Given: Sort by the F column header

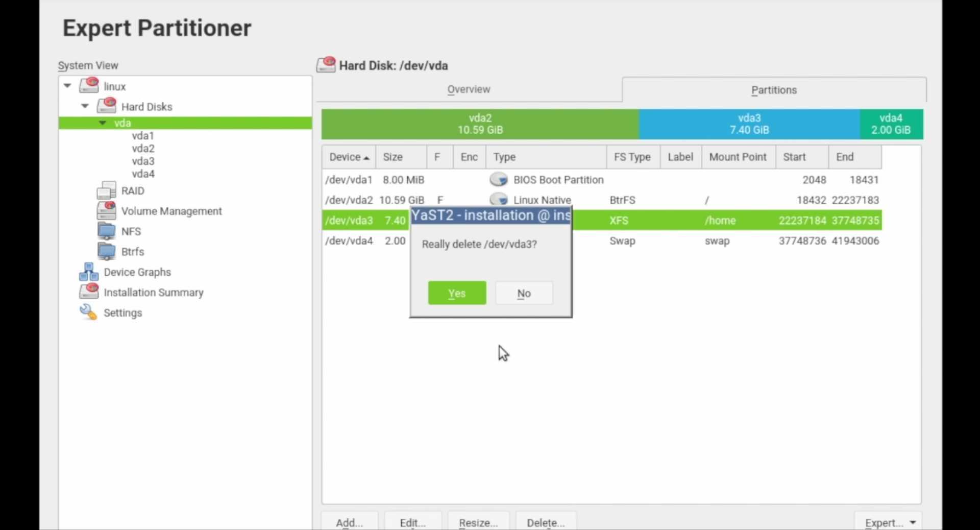Looking at the screenshot, I should [440, 157].
